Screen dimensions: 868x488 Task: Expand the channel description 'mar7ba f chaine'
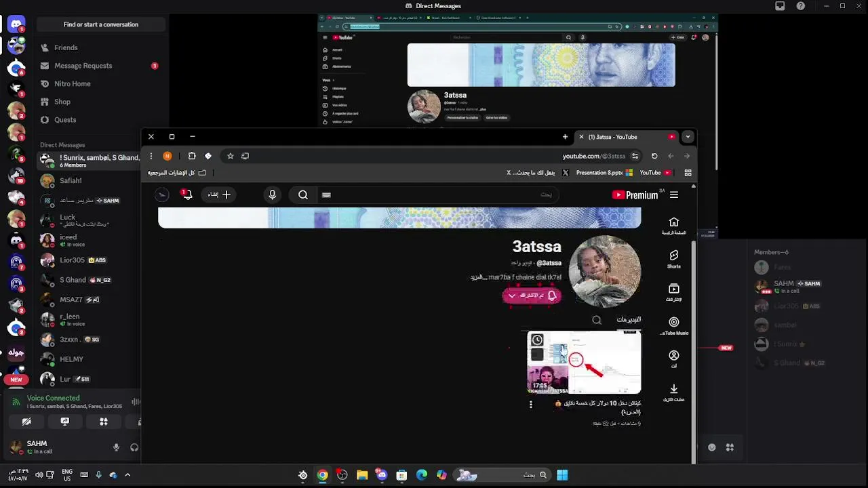click(516, 277)
